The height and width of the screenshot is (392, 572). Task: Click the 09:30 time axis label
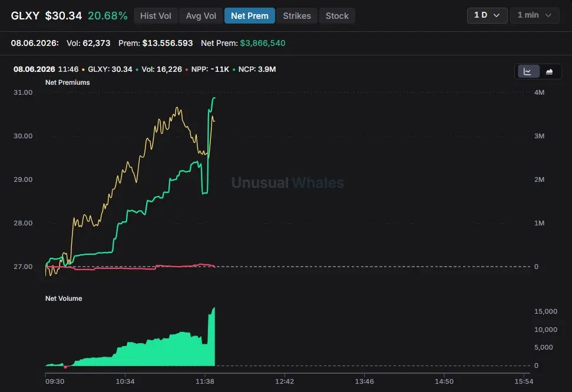click(x=55, y=381)
